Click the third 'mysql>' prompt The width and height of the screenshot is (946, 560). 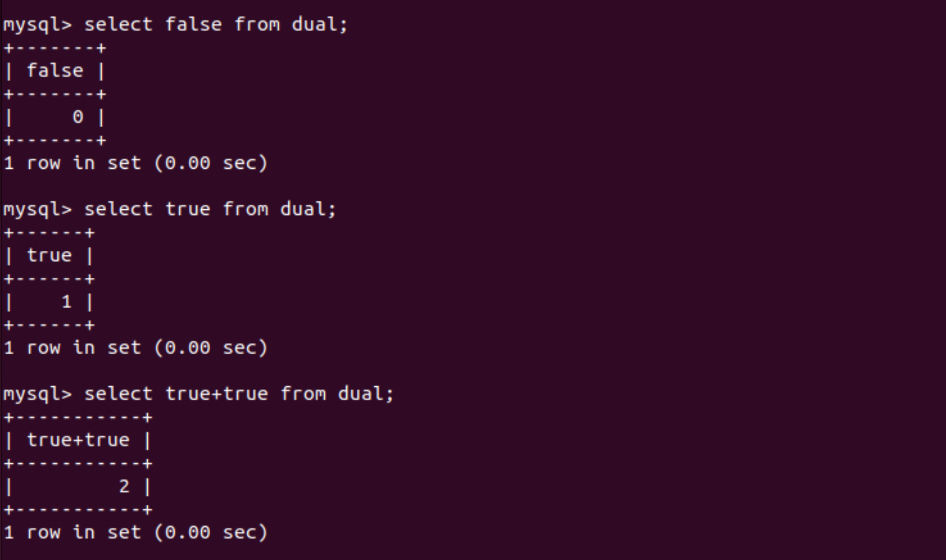38,395
